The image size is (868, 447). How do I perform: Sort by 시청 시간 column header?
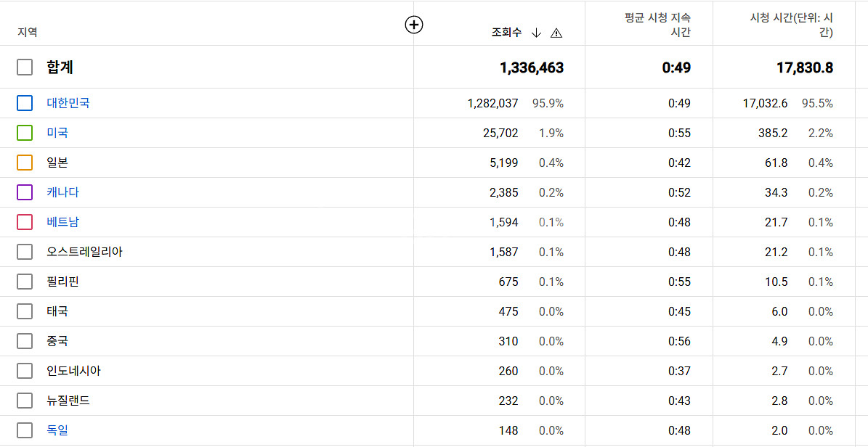pos(791,25)
